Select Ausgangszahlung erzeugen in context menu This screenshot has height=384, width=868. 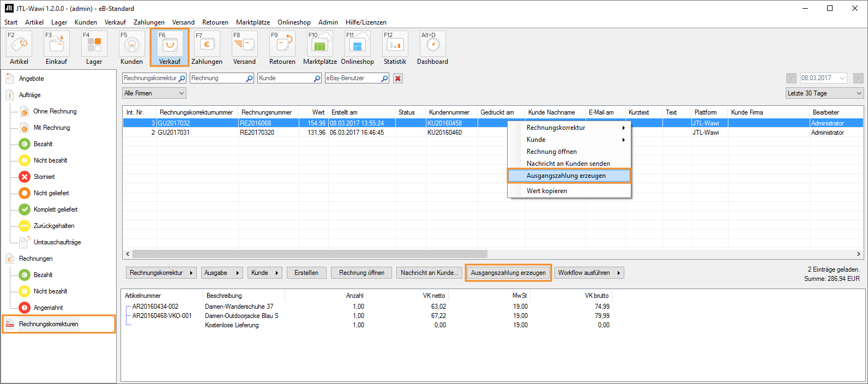[x=569, y=176]
